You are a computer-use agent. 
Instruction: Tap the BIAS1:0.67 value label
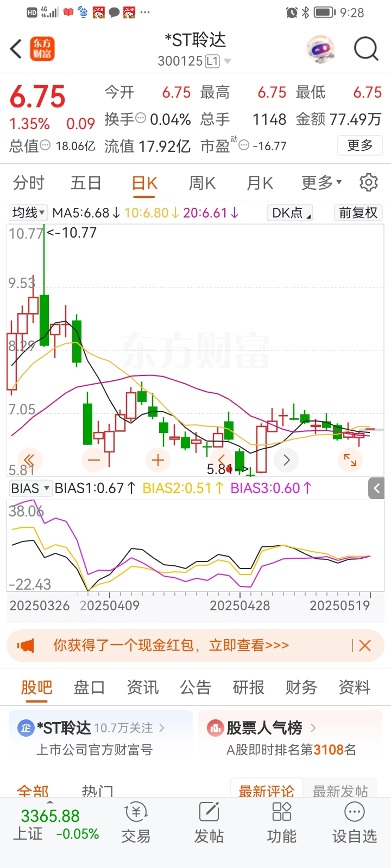(95, 488)
